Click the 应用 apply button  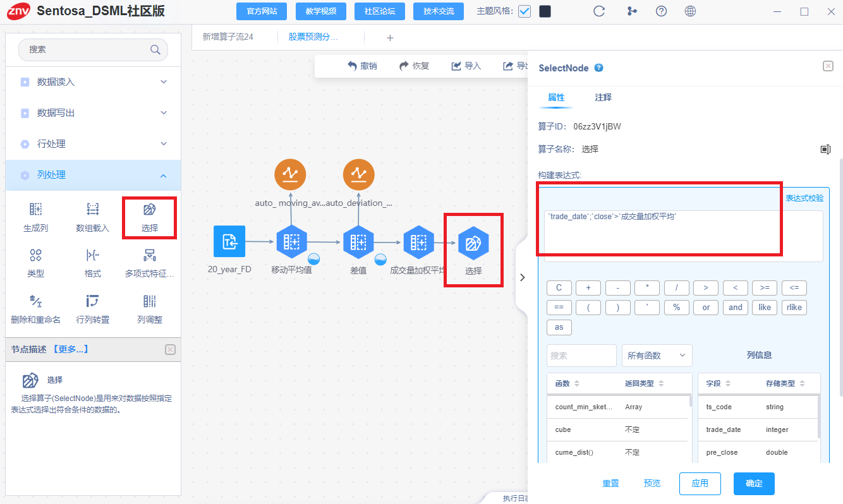[x=700, y=483]
